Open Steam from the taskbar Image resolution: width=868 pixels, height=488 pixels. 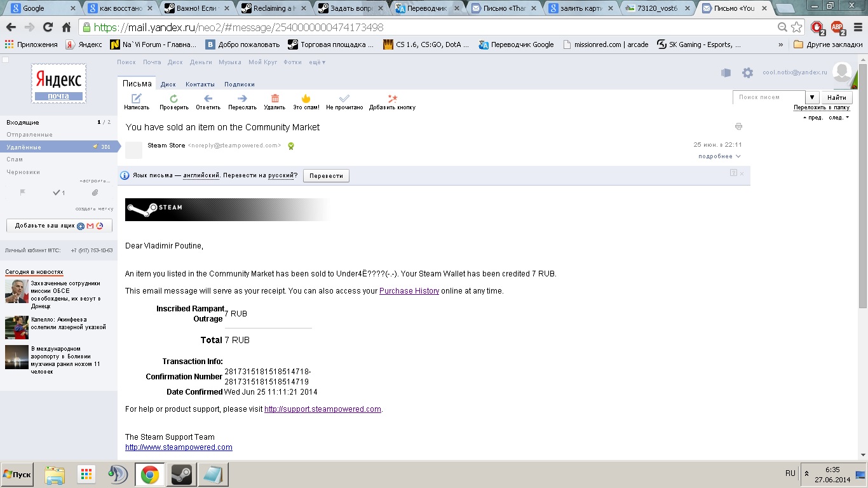coord(181,475)
